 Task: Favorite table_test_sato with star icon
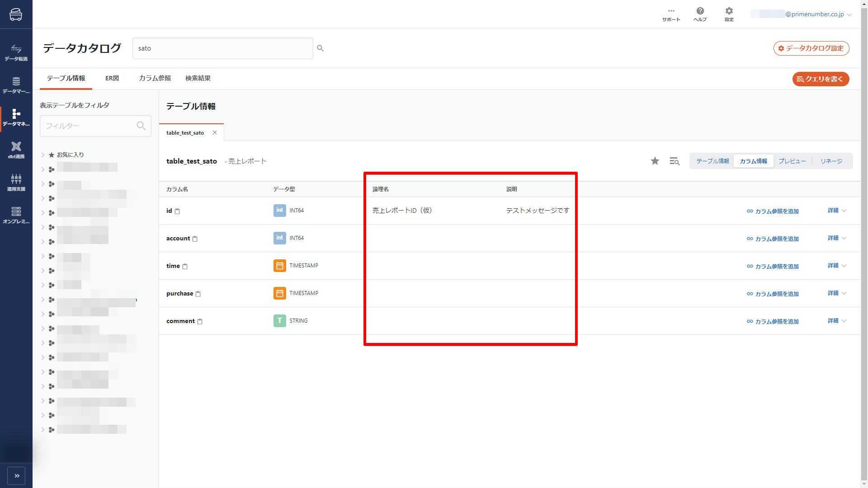[655, 161]
